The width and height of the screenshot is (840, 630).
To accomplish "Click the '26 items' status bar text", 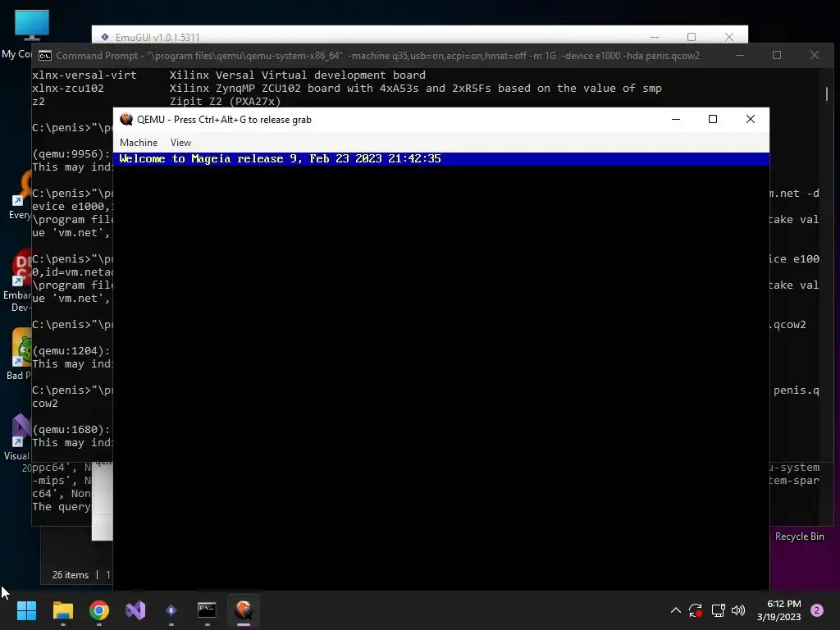I will click(x=71, y=575).
